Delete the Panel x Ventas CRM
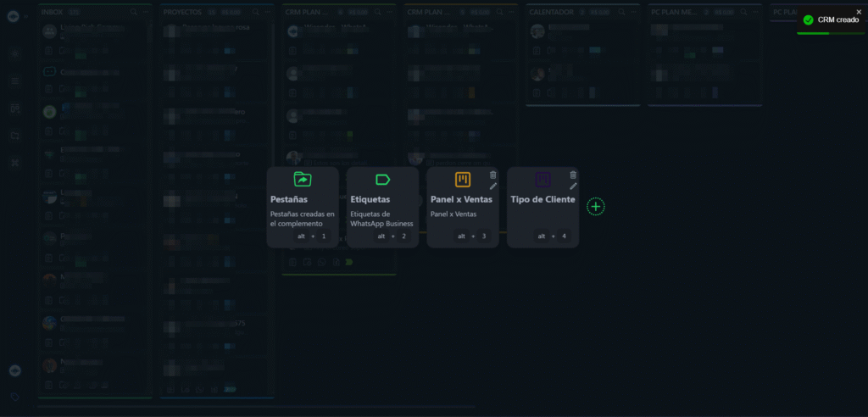This screenshot has width=868, height=417. pos(493,175)
